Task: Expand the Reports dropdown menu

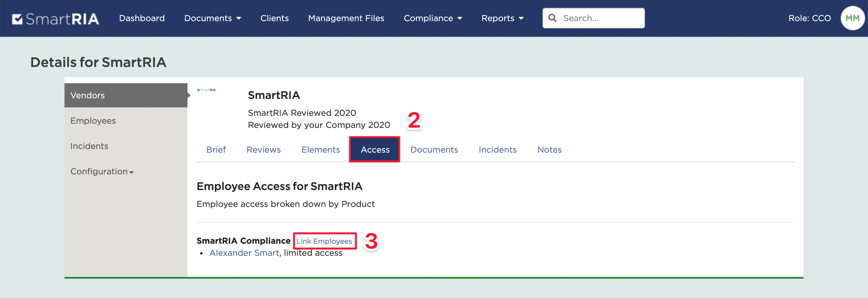Action: pos(502,18)
